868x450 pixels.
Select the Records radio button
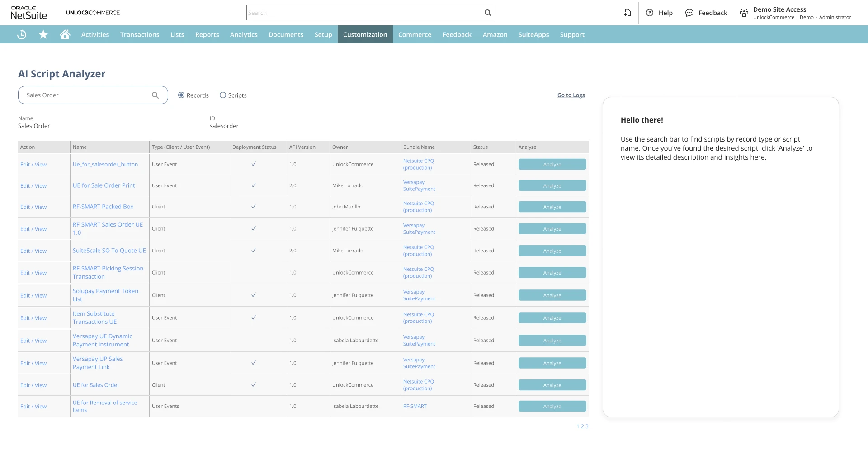coord(181,95)
